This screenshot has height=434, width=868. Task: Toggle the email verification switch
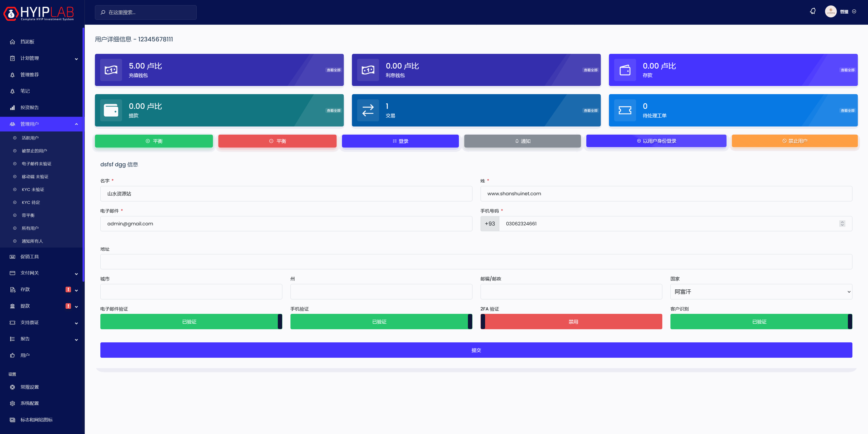pyautogui.click(x=191, y=321)
